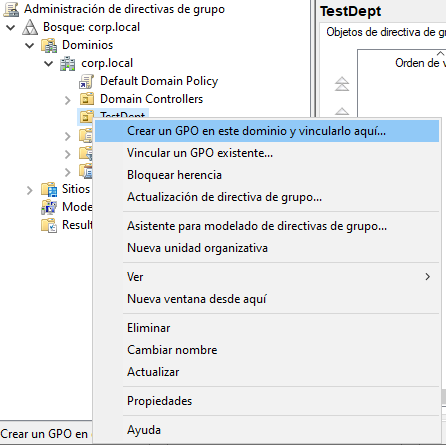446x445 pixels.
Task: Collapse the Dominios tree node
Action: (30, 45)
